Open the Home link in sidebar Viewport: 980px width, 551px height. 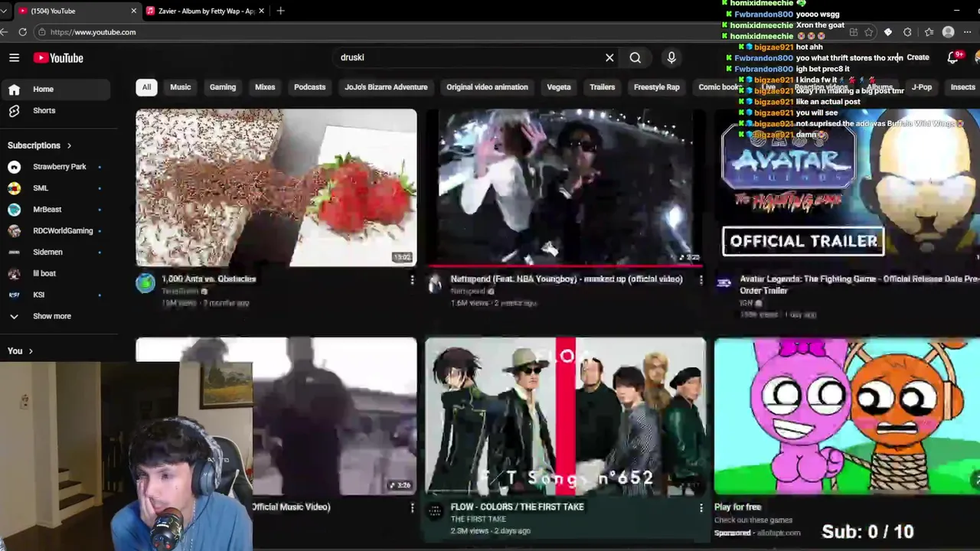[55, 90]
